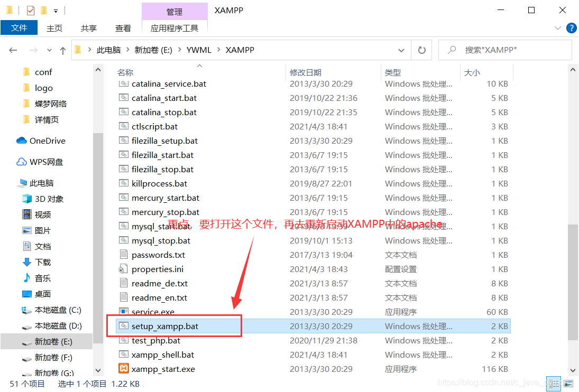Image resolution: width=579 pixels, height=392 pixels.
Task: Open the 应用程序工具 ribbon tab
Action: (x=174, y=28)
